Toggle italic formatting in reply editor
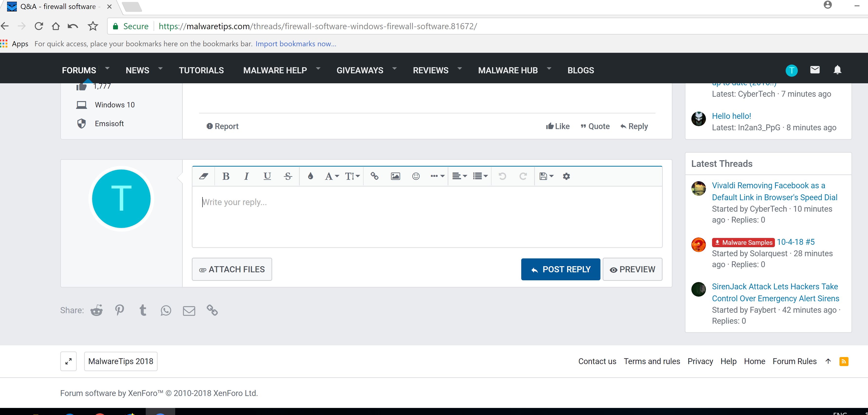Viewport: 868px width, 415px height. click(x=246, y=176)
